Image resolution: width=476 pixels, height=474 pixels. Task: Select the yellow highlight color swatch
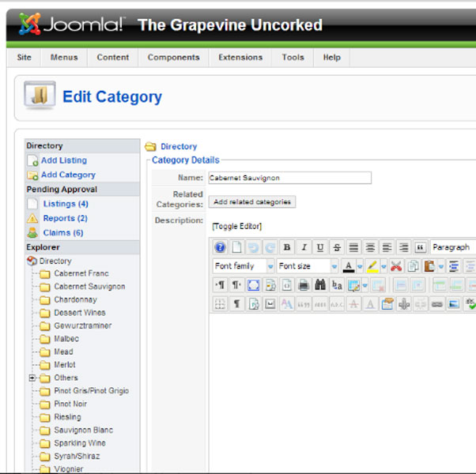coord(372,266)
